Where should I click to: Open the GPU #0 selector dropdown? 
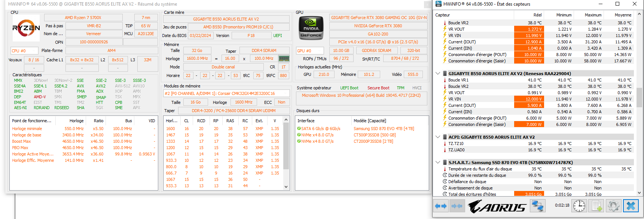310,50
